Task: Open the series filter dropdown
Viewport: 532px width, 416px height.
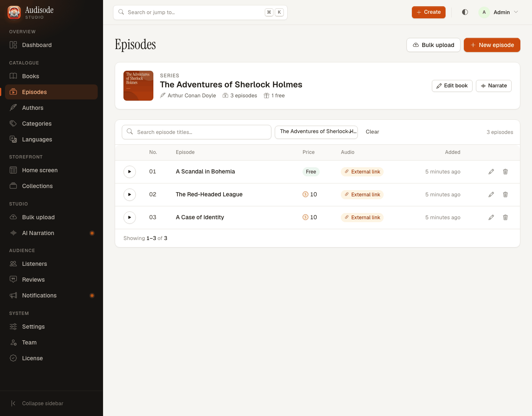Action: coord(316,132)
